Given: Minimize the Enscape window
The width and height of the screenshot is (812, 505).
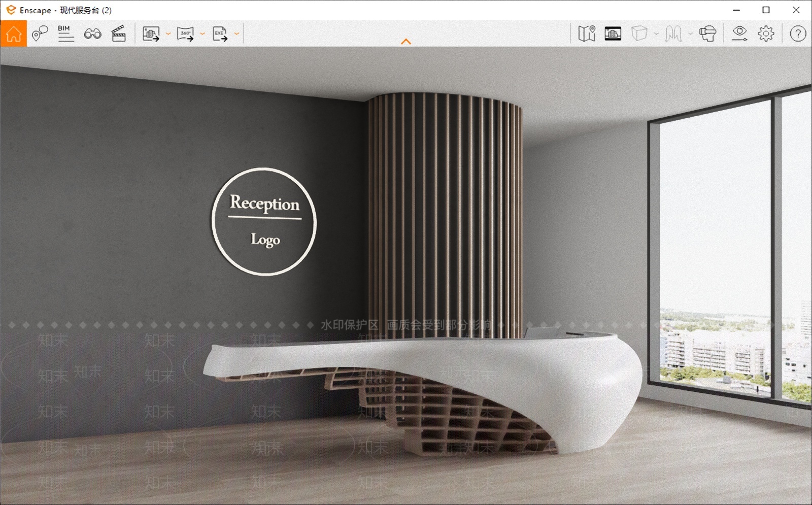Looking at the screenshot, I should (736, 10).
